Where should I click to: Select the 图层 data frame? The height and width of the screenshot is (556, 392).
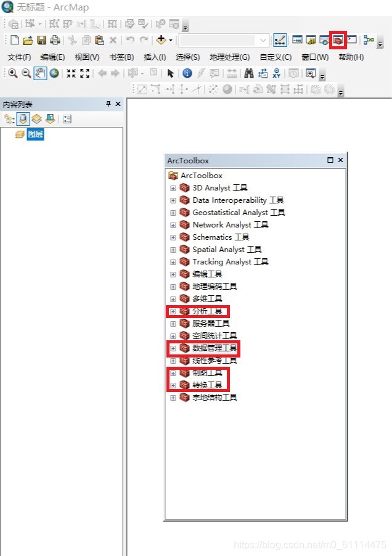(x=36, y=134)
